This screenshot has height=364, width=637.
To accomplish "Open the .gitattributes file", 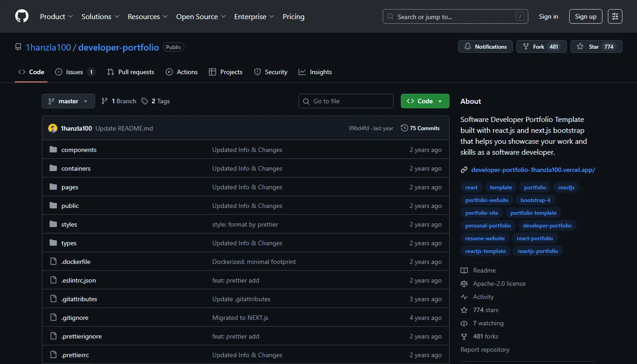I will (79, 299).
